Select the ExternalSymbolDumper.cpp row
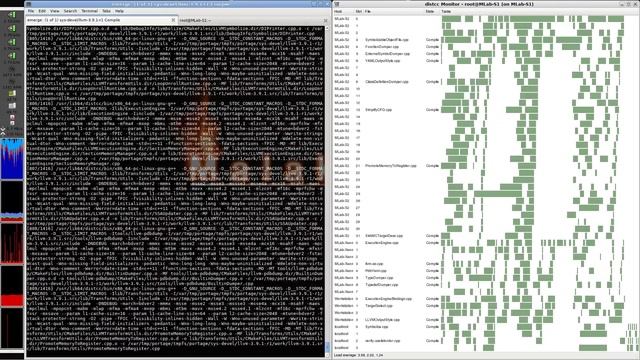This screenshot has height=360, width=640. coord(486,54)
